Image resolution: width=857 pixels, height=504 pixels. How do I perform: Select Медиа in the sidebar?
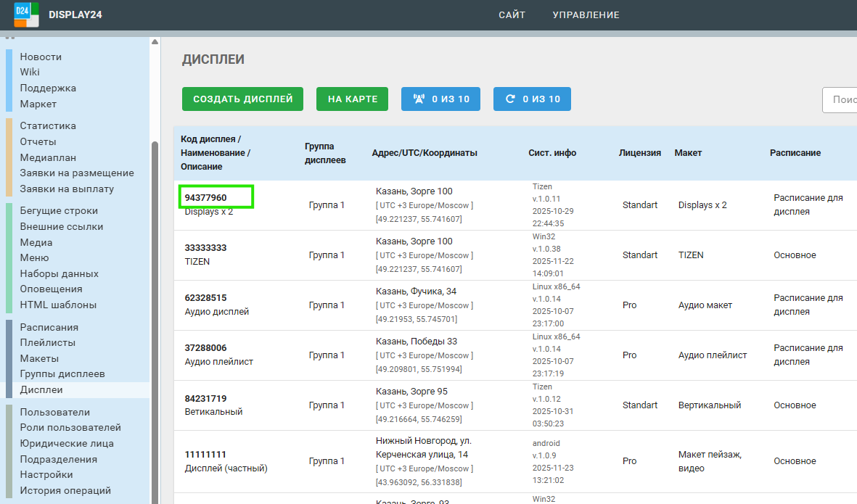[36, 242]
